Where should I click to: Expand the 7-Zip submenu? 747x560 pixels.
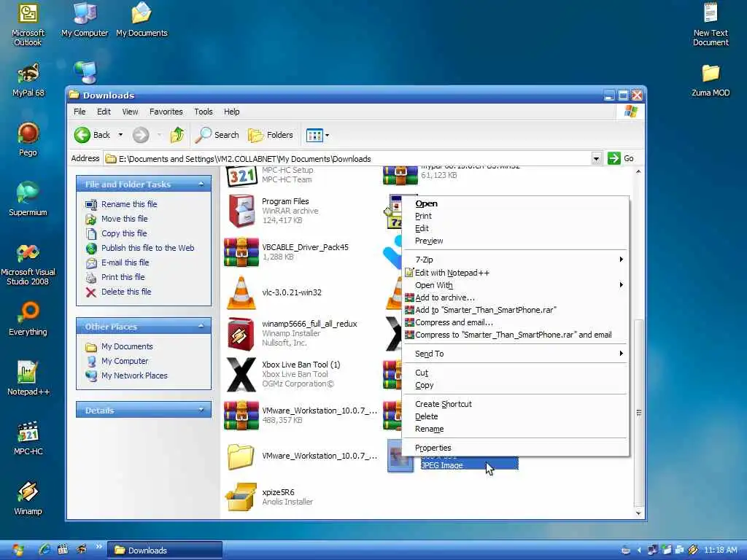coord(514,260)
